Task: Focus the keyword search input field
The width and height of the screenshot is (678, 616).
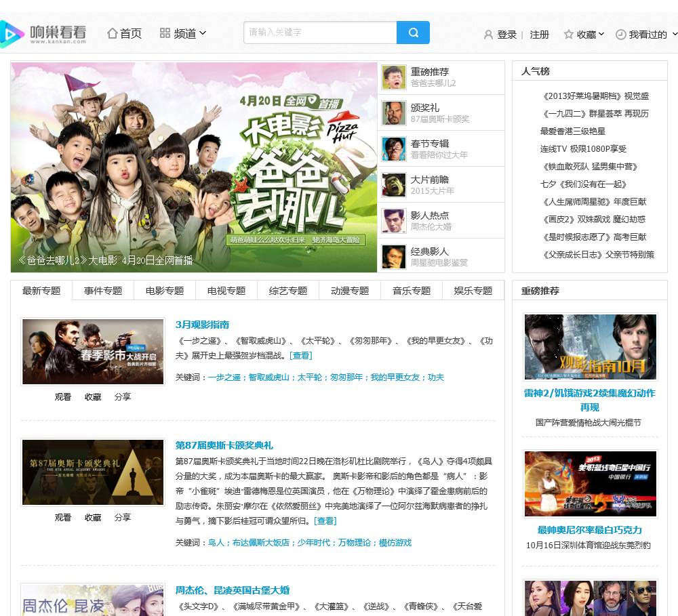Action: (320, 33)
